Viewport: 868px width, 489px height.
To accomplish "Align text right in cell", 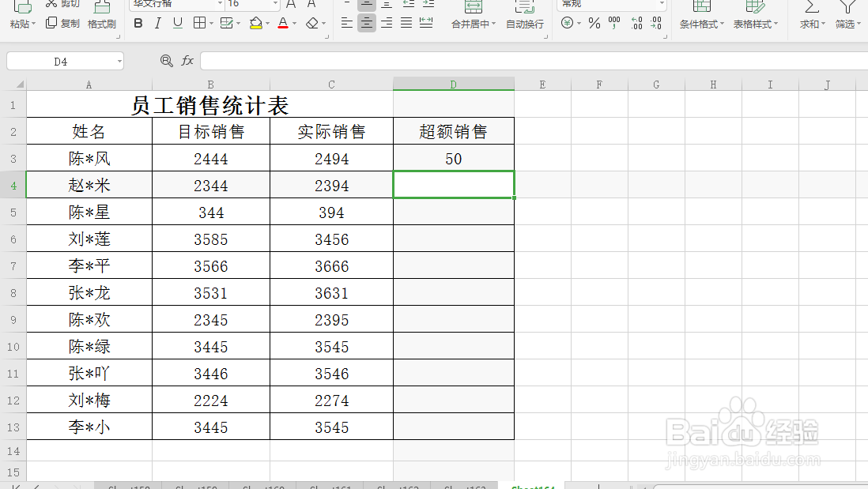I will click(x=387, y=23).
